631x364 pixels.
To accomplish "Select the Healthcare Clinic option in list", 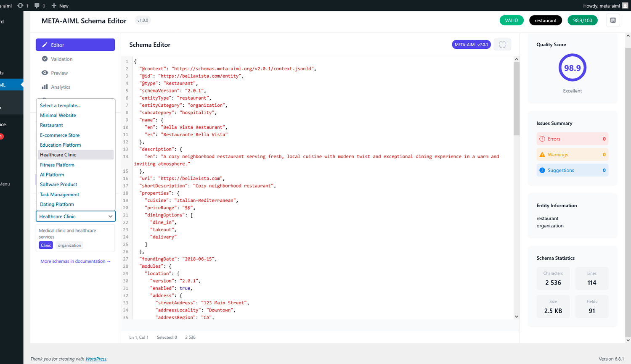I will coord(76,155).
